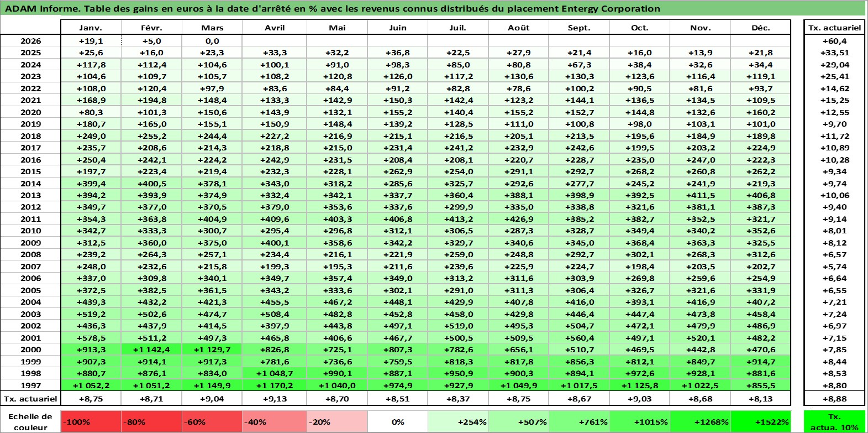
Task: Click the +467,2 cell in 2004 row
Action: [x=336, y=302]
